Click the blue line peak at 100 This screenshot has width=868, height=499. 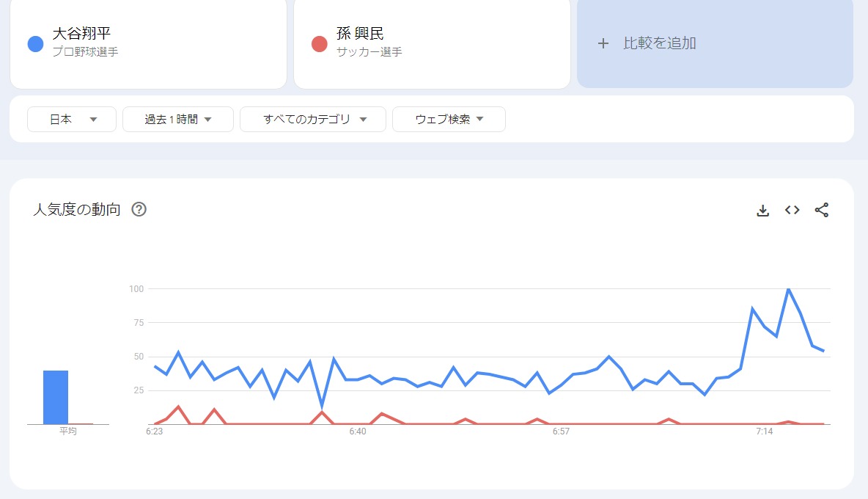point(788,289)
